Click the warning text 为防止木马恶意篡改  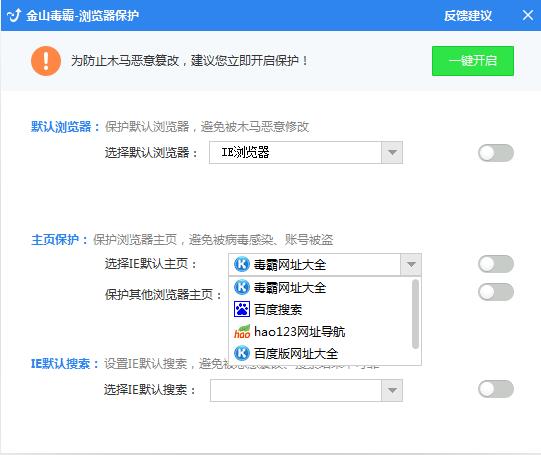coord(125,61)
